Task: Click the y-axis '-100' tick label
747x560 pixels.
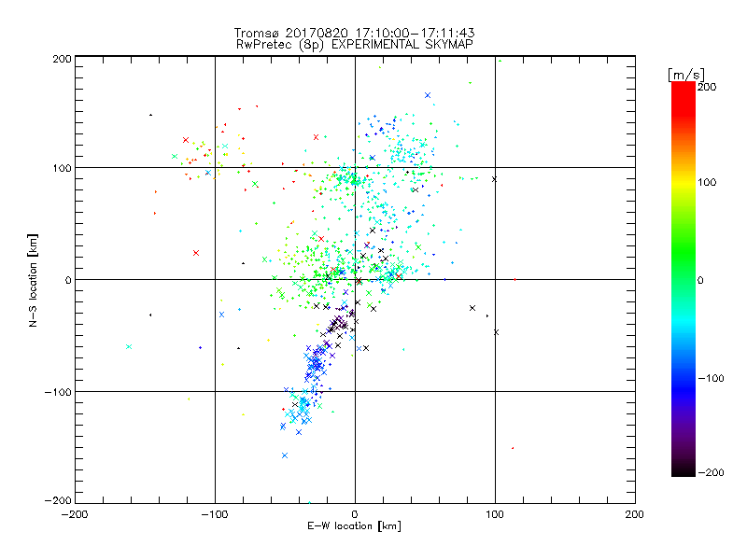Action: (58, 392)
